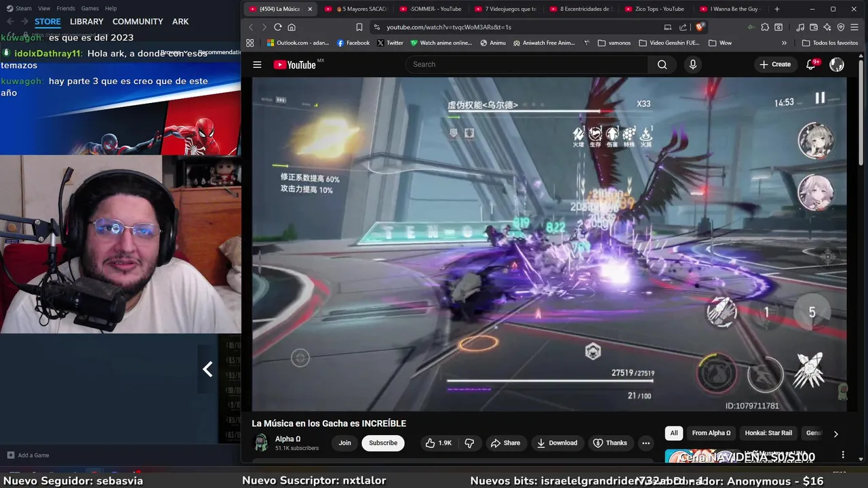868x488 pixels.
Task: Open the Video Genshin FUE bookmarks folder
Action: [x=669, y=43]
